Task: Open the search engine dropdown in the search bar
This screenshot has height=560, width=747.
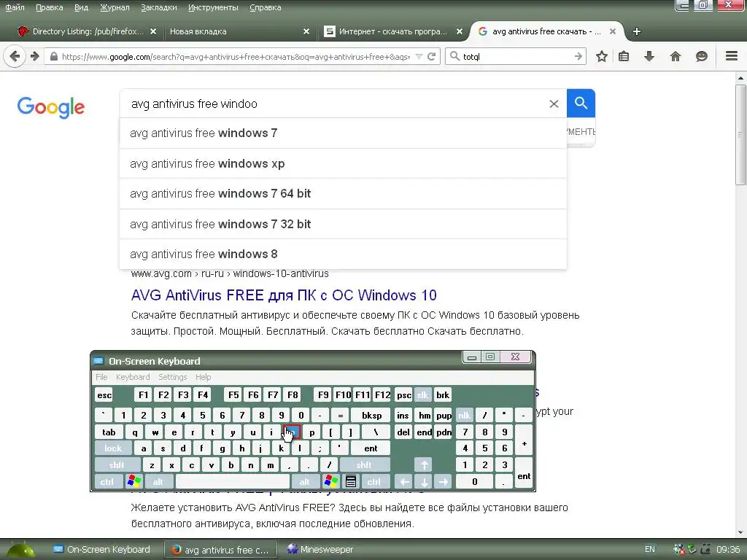Action: (x=455, y=56)
